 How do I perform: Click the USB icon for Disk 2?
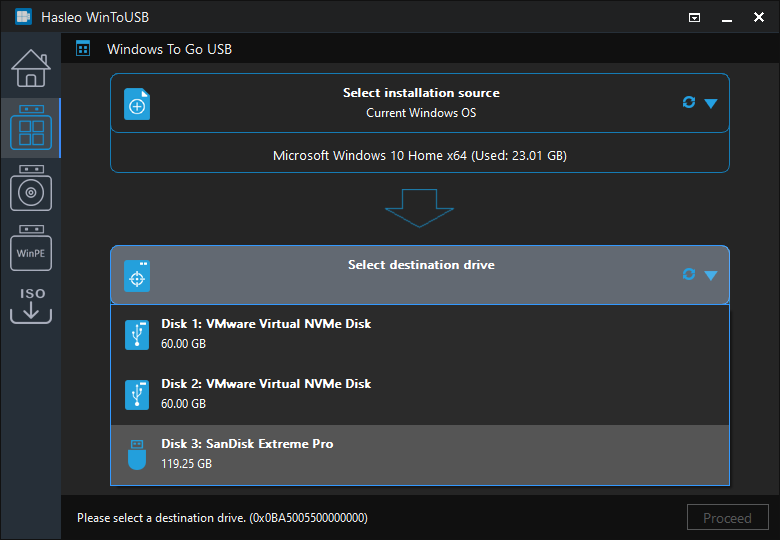pos(137,395)
